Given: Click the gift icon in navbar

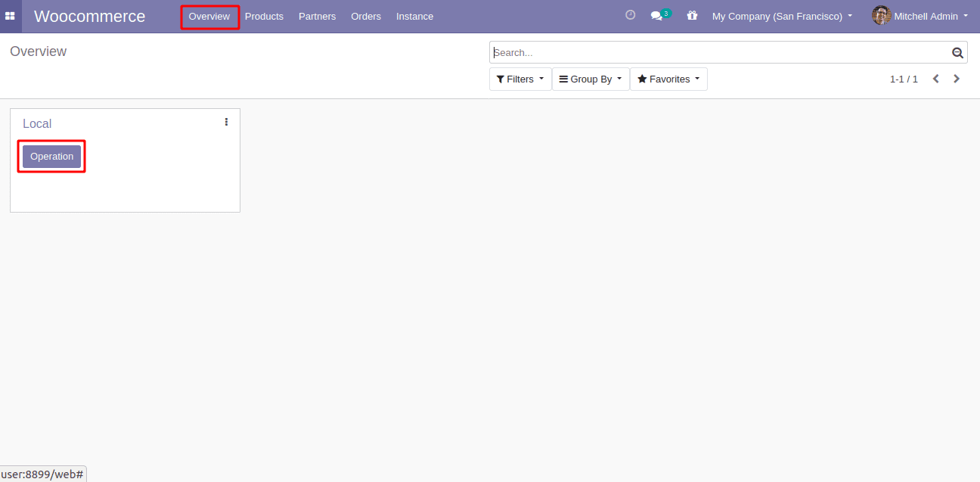Looking at the screenshot, I should tap(692, 15).
